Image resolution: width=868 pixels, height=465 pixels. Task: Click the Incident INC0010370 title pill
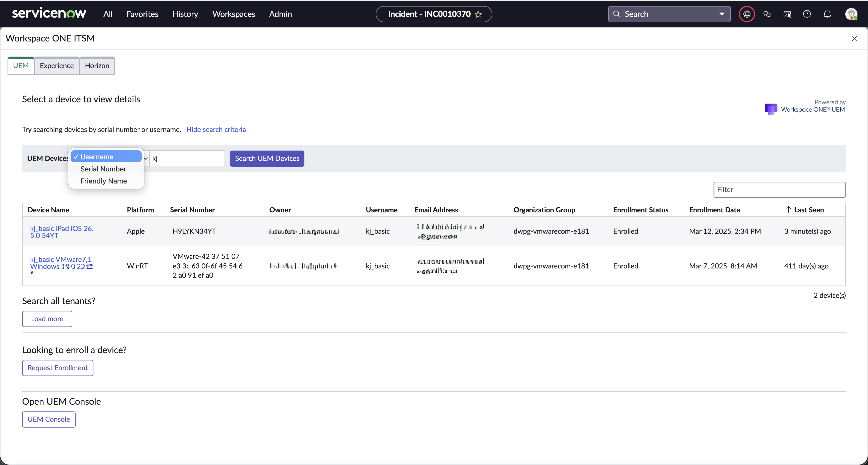click(x=434, y=14)
